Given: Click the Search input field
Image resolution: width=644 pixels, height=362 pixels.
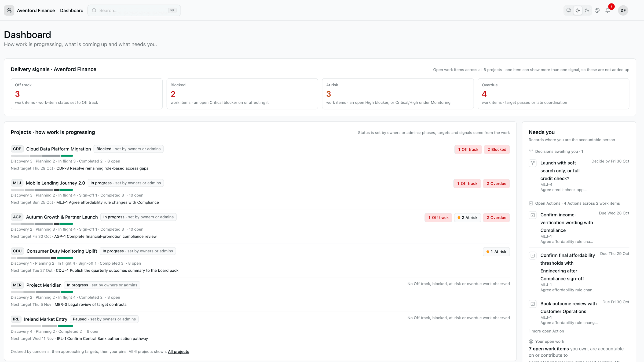Looking at the screenshot, I should [x=134, y=10].
